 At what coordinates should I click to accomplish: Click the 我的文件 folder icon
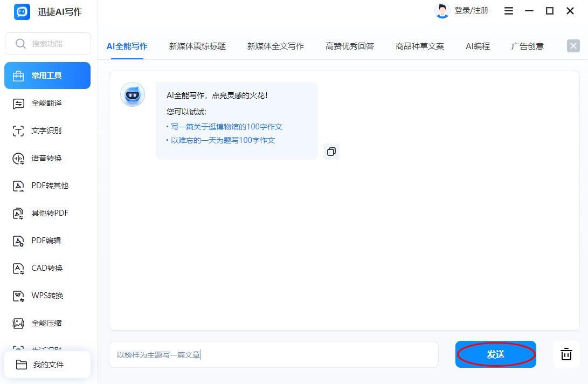pos(22,365)
